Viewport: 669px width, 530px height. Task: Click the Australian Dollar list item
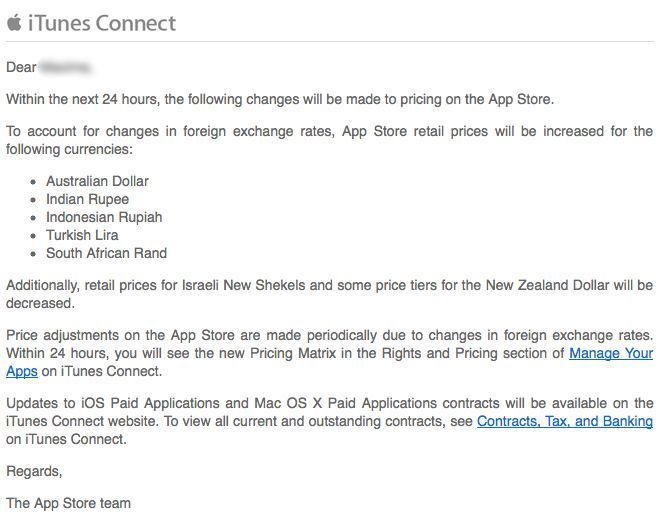97,181
